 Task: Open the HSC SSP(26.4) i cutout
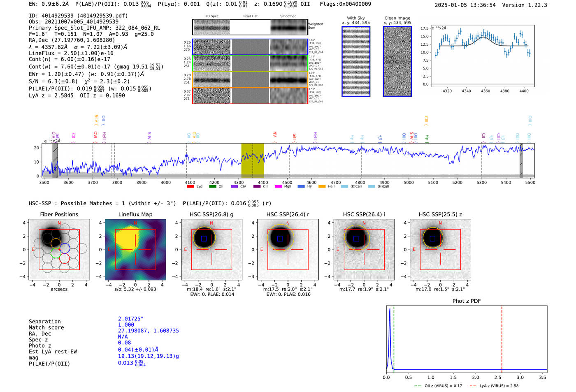click(364, 250)
